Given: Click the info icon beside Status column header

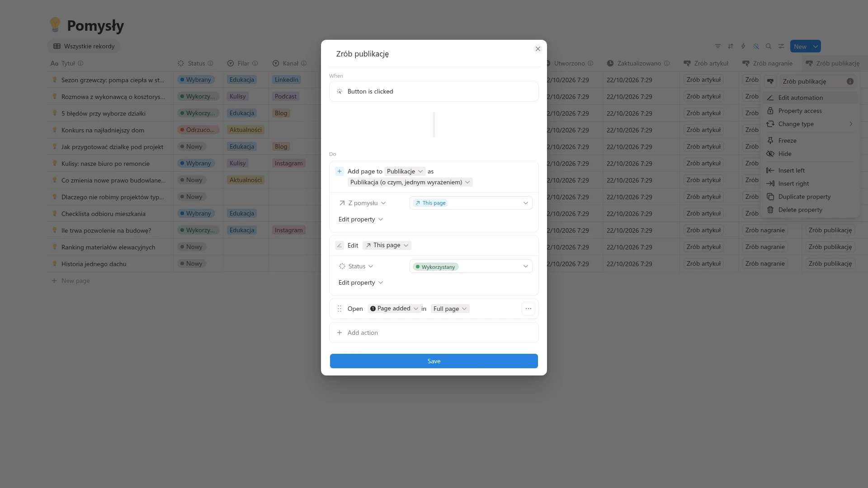Looking at the screenshot, I should [x=210, y=63].
